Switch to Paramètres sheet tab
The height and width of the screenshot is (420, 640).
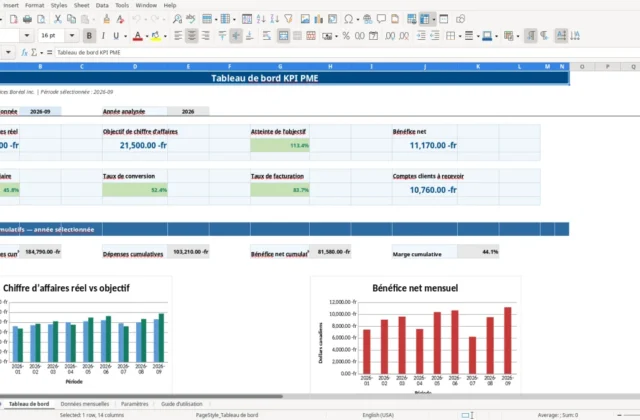tap(135, 404)
